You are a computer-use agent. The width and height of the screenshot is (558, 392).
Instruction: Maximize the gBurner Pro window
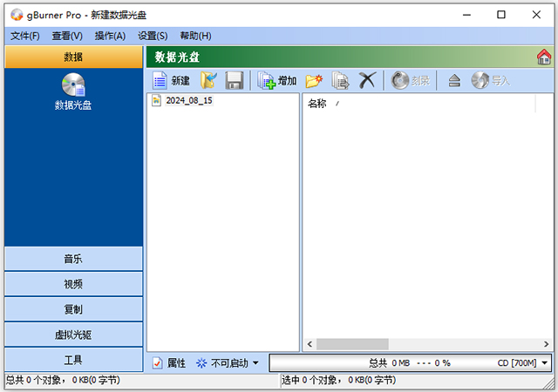click(501, 15)
